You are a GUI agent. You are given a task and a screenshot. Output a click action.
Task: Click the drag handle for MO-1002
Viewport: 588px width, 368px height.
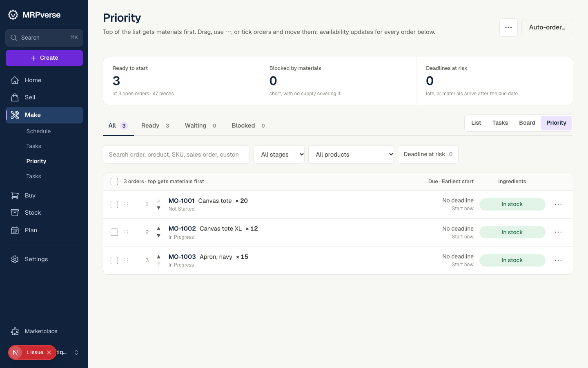pyautogui.click(x=126, y=232)
